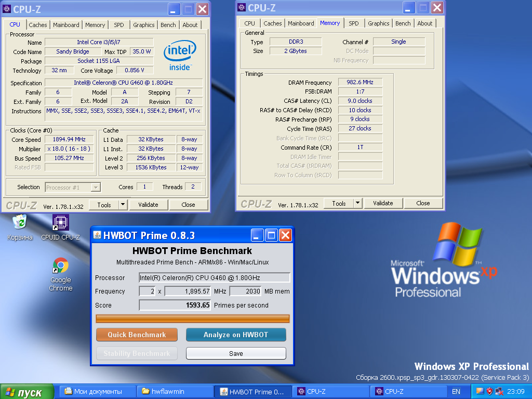Screen dimensions: 532x399
Task: Click the 1,895.57 MHz frequency field
Action: pyautogui.click(x=188, y=291)
